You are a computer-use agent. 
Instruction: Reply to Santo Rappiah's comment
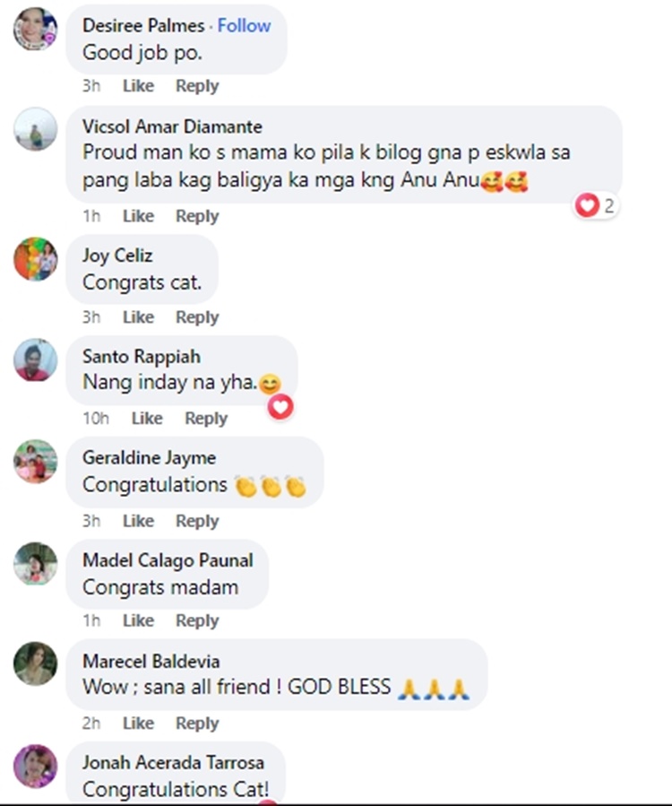point(206,418)
